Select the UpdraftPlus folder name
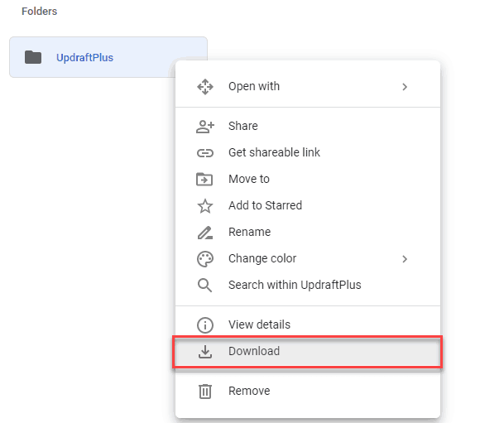This screenshot has width=504, height=423. tap(85, 58)
